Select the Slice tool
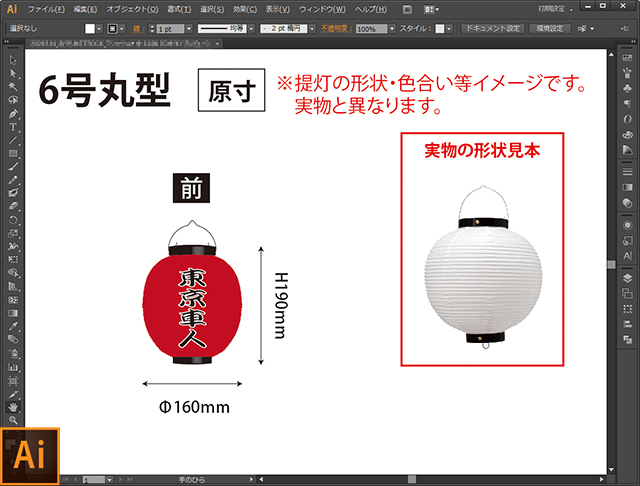This screenshot has height=486, width=640. (x=13, y=394)
